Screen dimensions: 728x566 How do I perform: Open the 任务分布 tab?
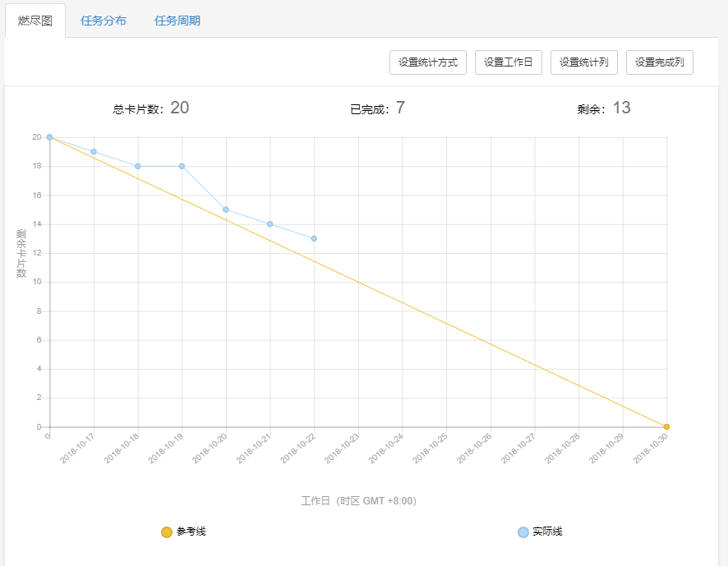click(103, 21)
